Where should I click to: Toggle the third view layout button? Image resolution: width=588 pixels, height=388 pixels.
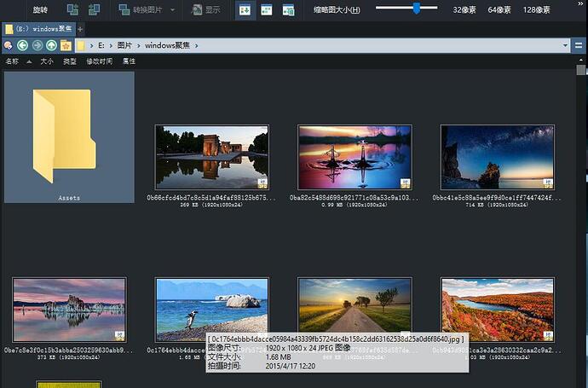(x=289, y=10)
